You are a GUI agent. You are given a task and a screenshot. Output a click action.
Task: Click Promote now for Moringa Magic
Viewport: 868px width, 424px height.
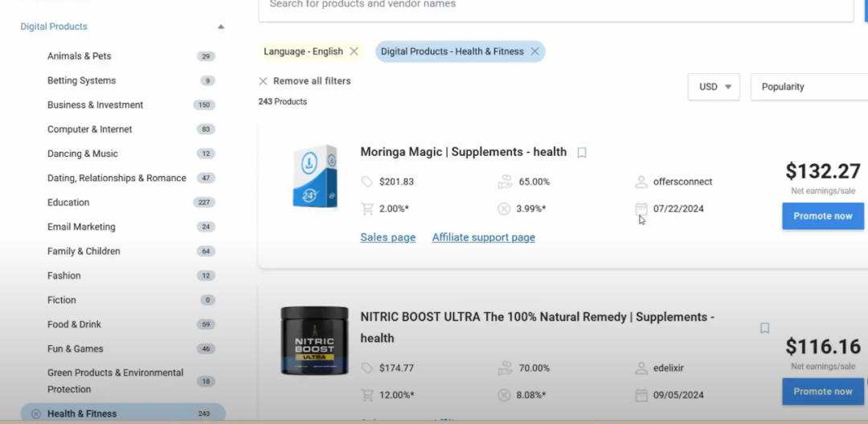822,216
